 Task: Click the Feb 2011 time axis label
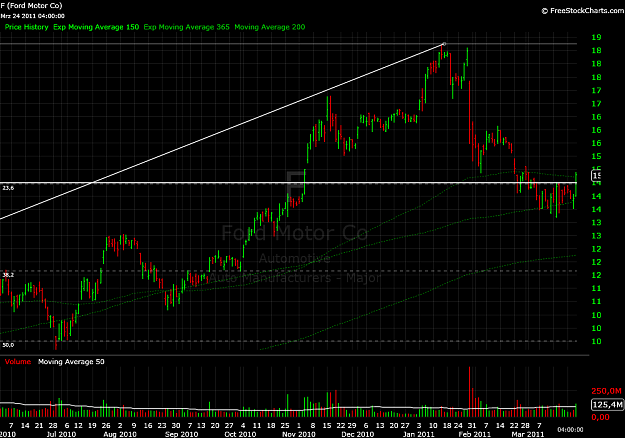point(474,434)
